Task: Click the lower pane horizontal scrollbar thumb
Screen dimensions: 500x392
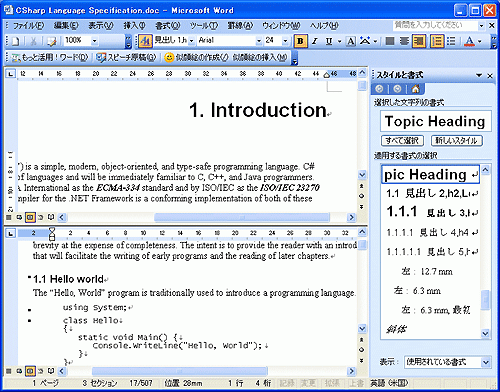Action: (179, 371)
